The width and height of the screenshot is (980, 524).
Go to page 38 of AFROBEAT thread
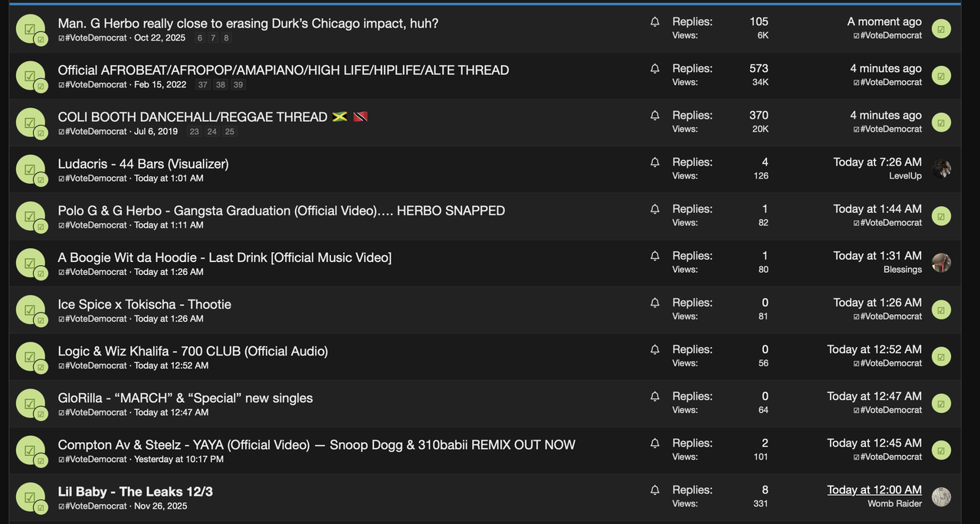221,84
